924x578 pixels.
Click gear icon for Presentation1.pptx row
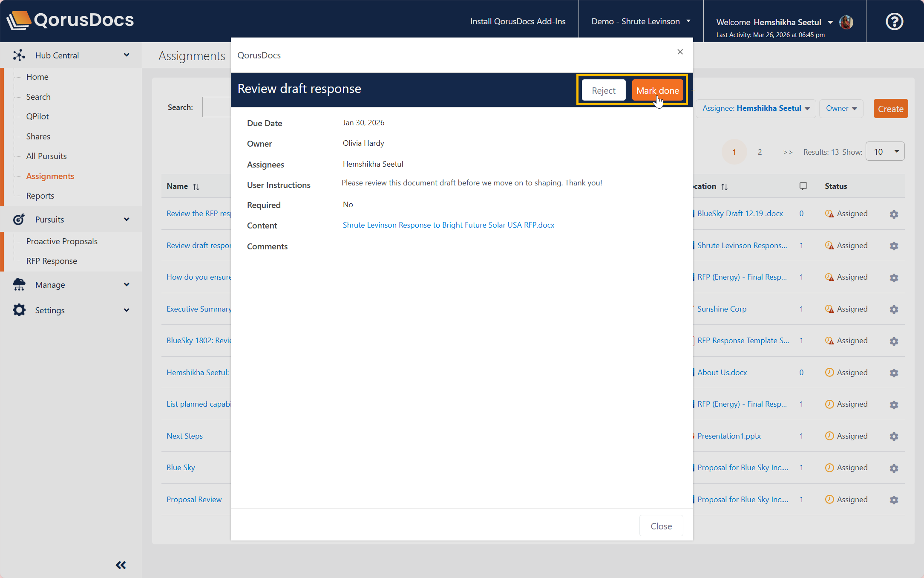(x=894, y=436)
